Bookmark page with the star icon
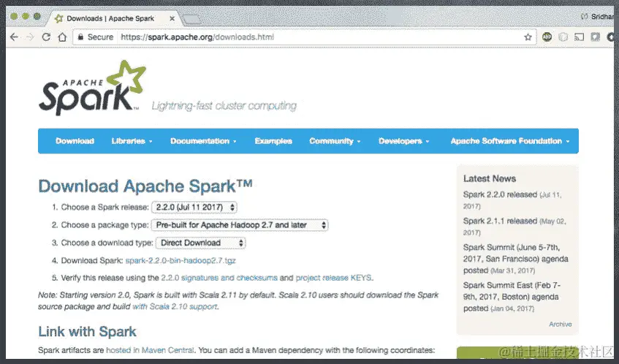The height and width of the screenshot is (364, 619). (528, 37)
